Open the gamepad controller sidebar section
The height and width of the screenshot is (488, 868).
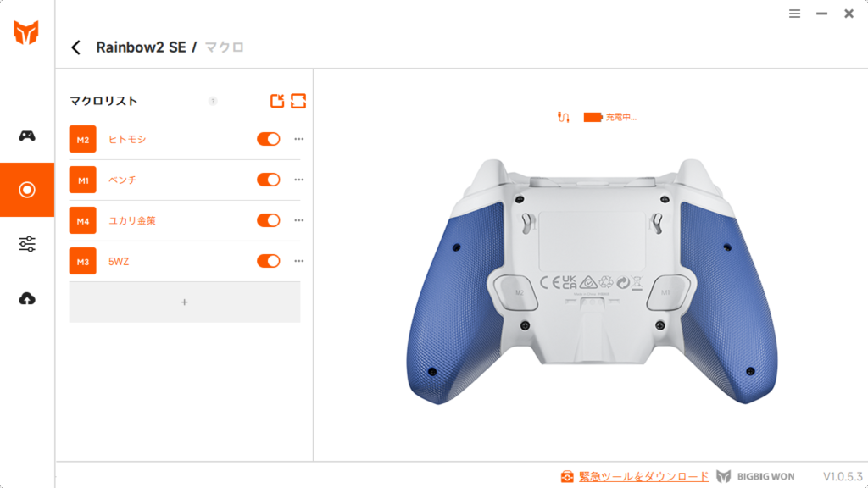click(26, 136)
